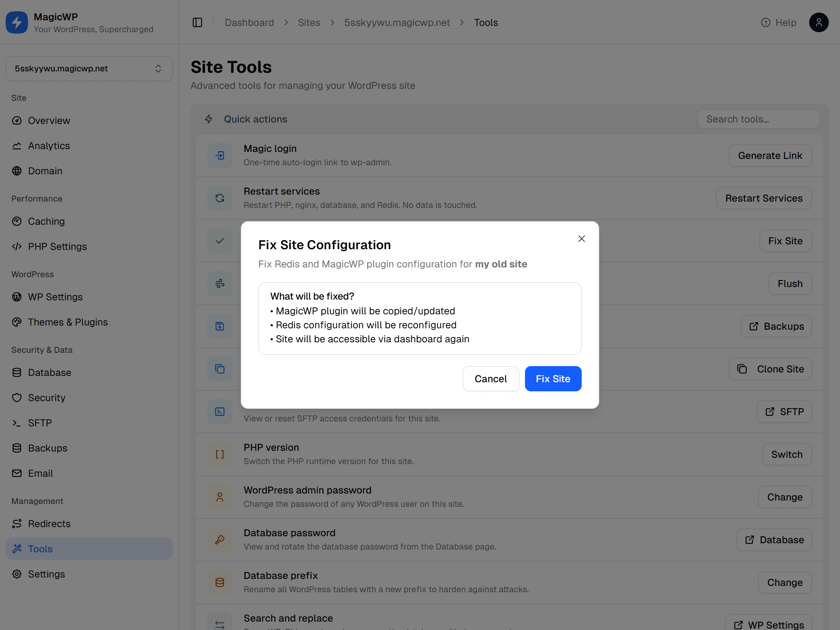Open the Backups external link button
The height and width of the screenshot is (630, 840).
pos(776,326)
